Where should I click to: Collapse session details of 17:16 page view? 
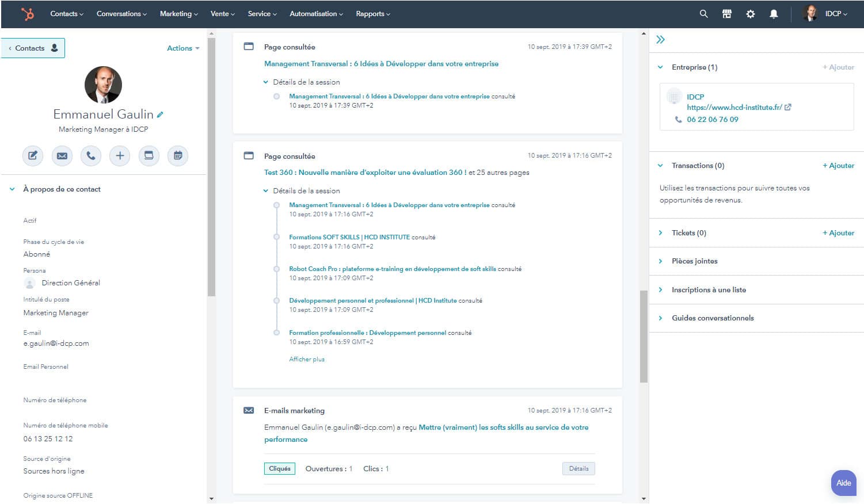[266, 191]
